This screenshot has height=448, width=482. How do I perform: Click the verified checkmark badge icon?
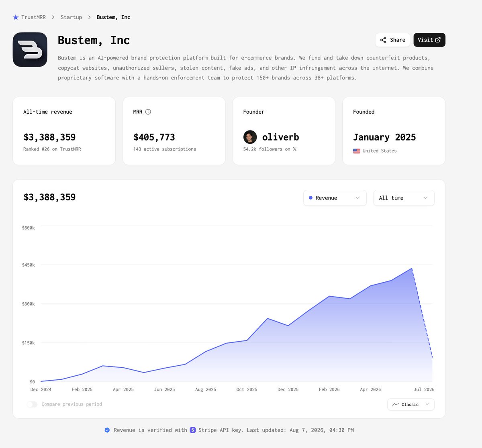(107, 430)
